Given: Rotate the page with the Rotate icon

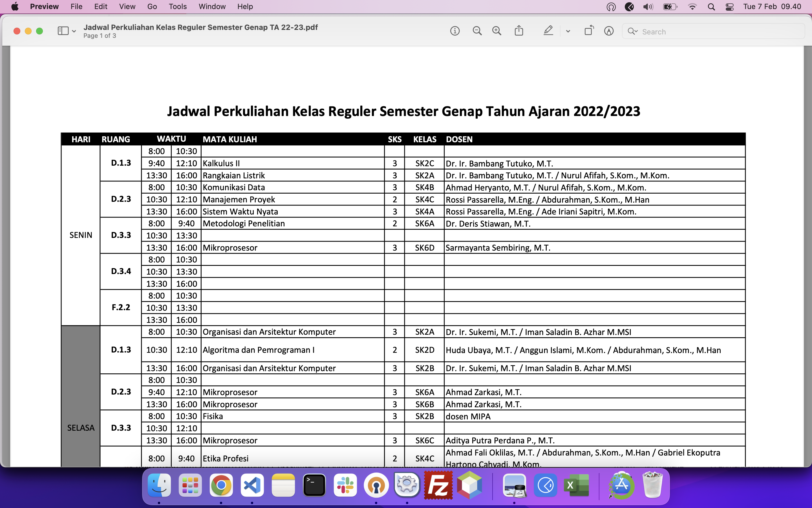Looking at the screenshot, I should [589, 30].
